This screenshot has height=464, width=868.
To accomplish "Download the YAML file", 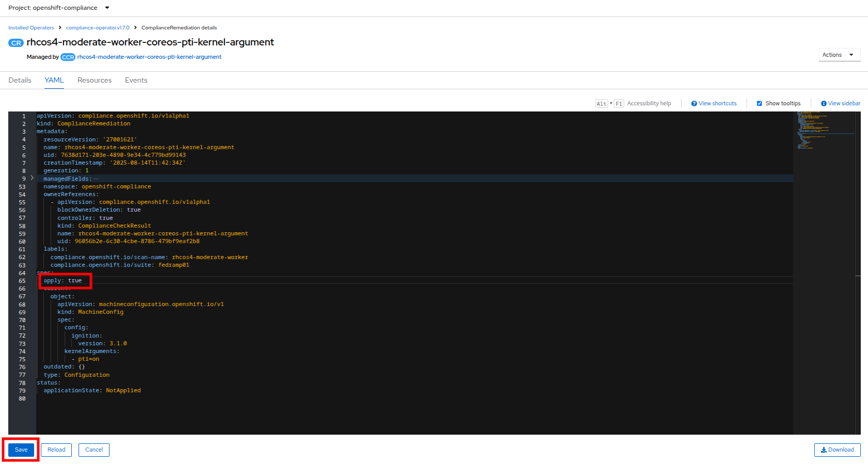I will pyautogui.click(x=838, y=450).
